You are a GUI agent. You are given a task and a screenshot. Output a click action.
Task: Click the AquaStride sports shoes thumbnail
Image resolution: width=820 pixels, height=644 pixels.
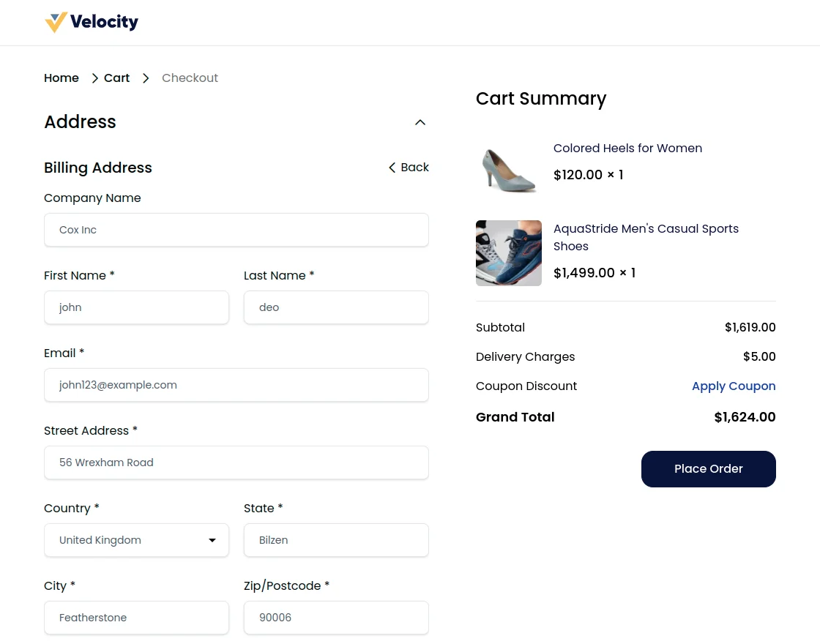[509, 253]
